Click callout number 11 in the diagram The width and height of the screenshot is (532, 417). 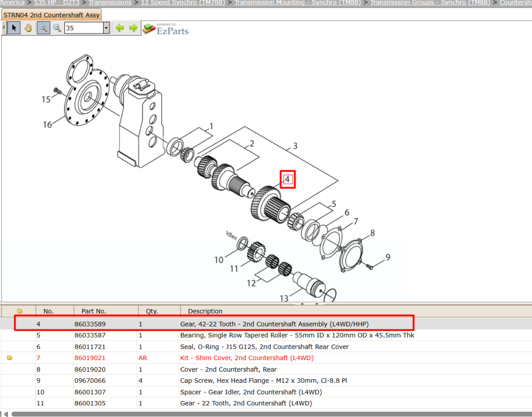pos(234,269)
